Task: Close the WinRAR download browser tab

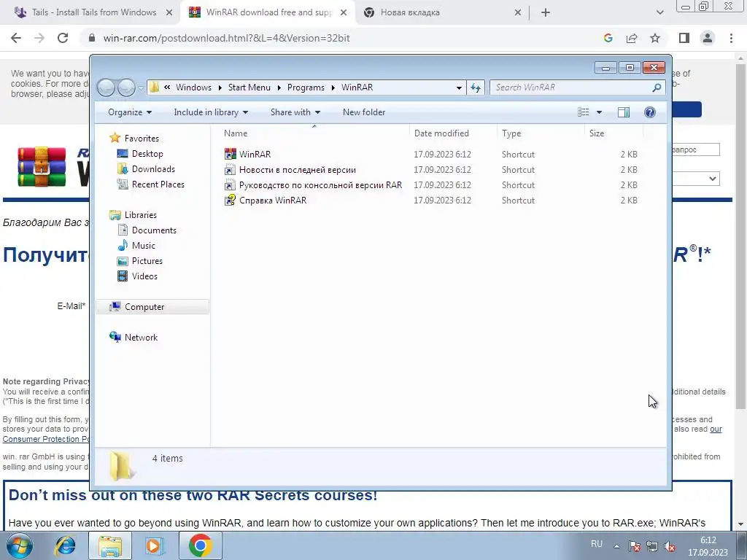Action: pos(344,13)
